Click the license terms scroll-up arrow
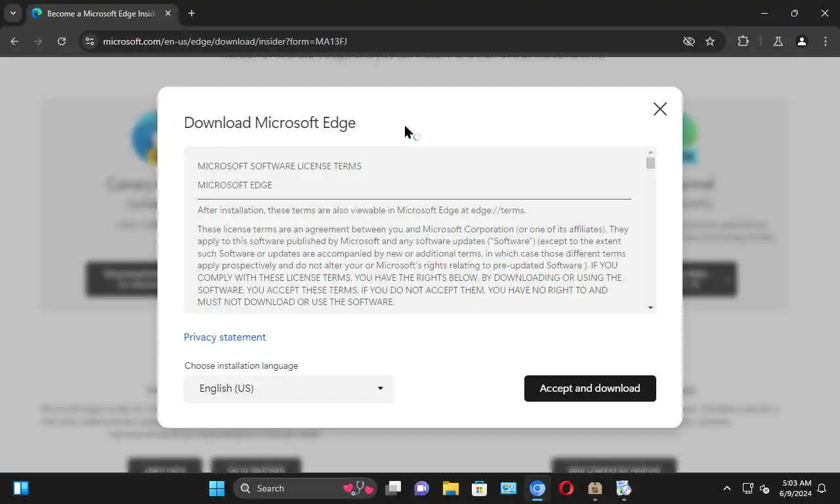Viewport: 840px width, 504px height. [x=650, y=152]
